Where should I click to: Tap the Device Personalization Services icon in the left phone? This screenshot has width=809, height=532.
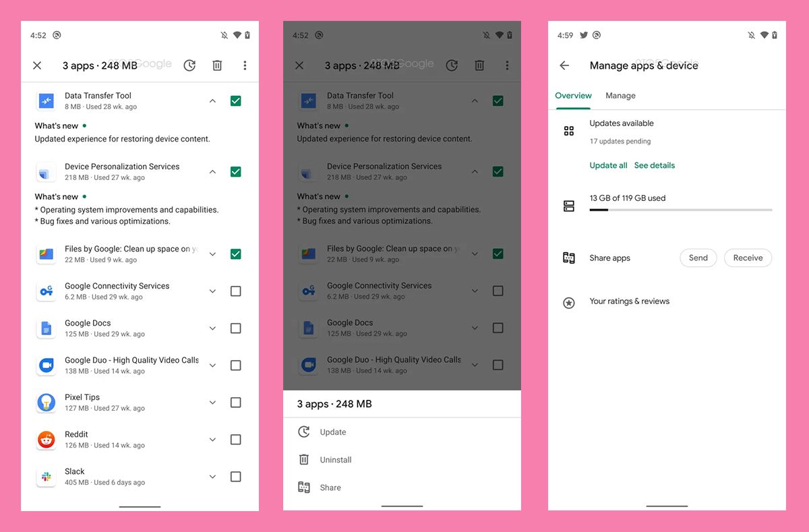46,172
